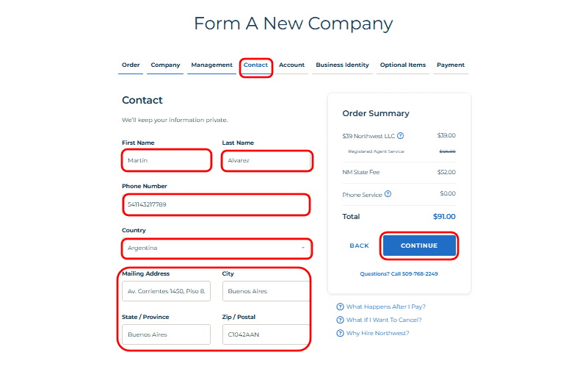Click help icon beside Phone Service
Image resolution: width=588 pixels, height=369 pixels.
click(388, 194)
